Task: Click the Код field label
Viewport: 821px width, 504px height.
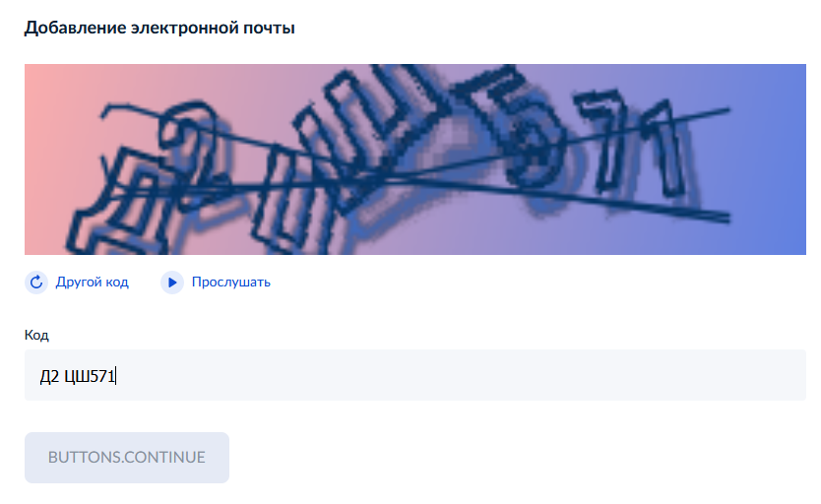Action: coord(36,335)
